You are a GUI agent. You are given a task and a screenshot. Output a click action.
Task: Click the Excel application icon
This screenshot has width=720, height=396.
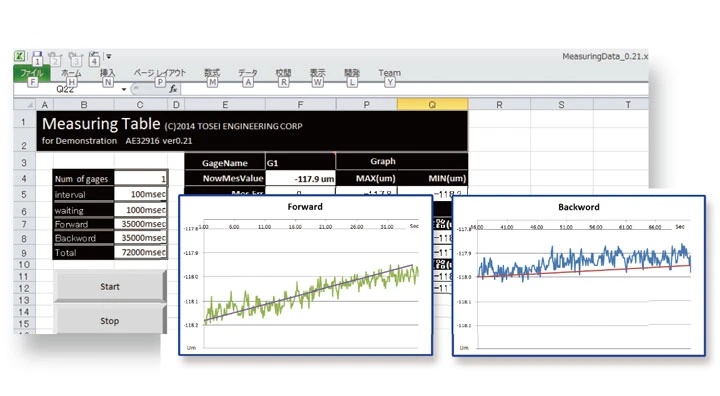pyautogui.click(x=20, y=56)
